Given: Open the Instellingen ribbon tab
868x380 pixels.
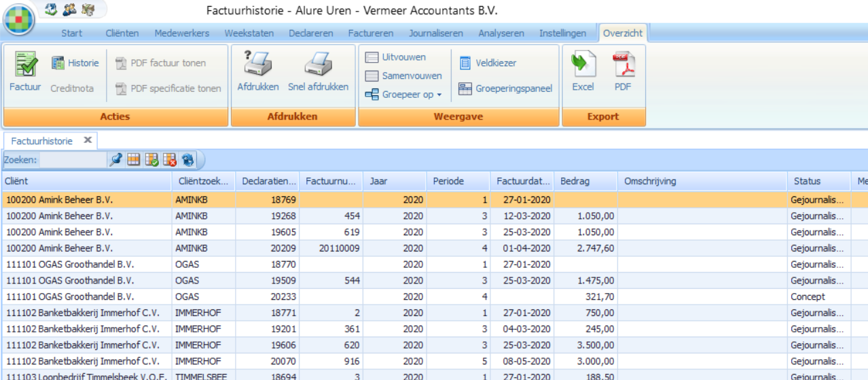Looking at the screenshot, I should [562, 33].
